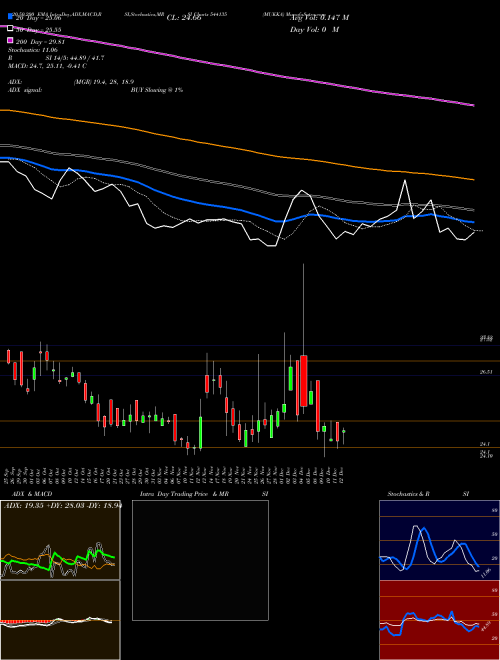
Task: Select the 'Day Vol: 0 M' text
Action: pyautogui.click(x=314, y=29)
